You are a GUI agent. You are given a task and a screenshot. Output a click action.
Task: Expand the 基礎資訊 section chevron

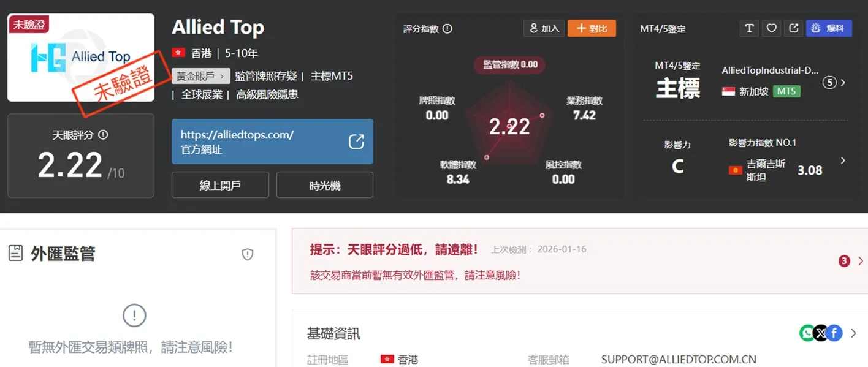(853, 333)
